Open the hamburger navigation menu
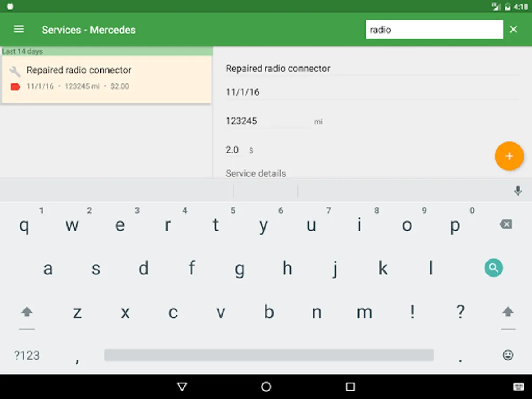This screenshot has height=399, width=532. pyautogui.click(x=19, y=30)
